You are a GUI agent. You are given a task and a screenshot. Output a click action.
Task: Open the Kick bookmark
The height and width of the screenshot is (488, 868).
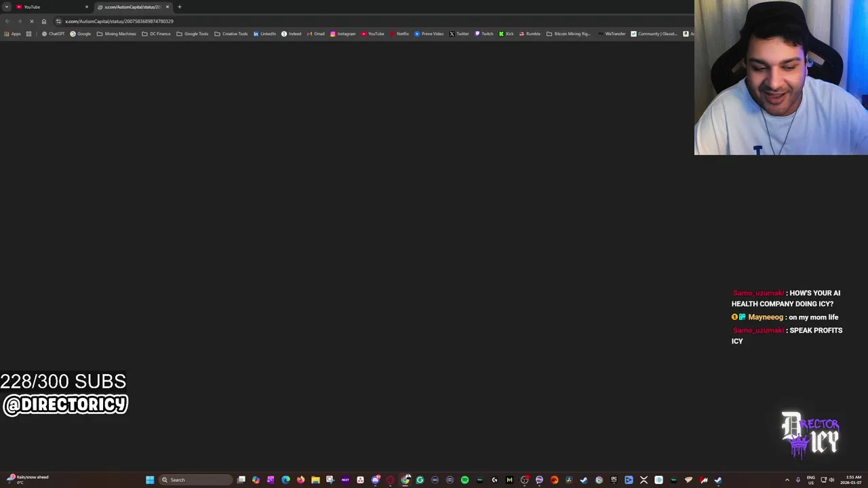[507, 34]
